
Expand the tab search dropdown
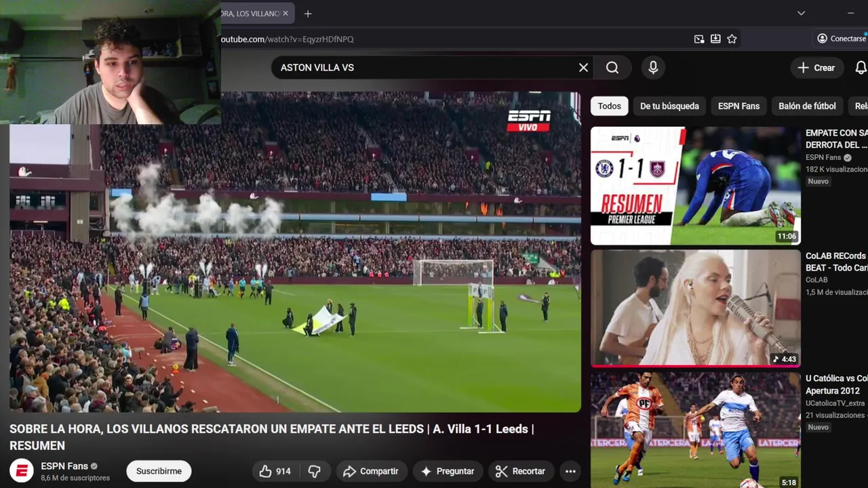(x=801, y=14)
